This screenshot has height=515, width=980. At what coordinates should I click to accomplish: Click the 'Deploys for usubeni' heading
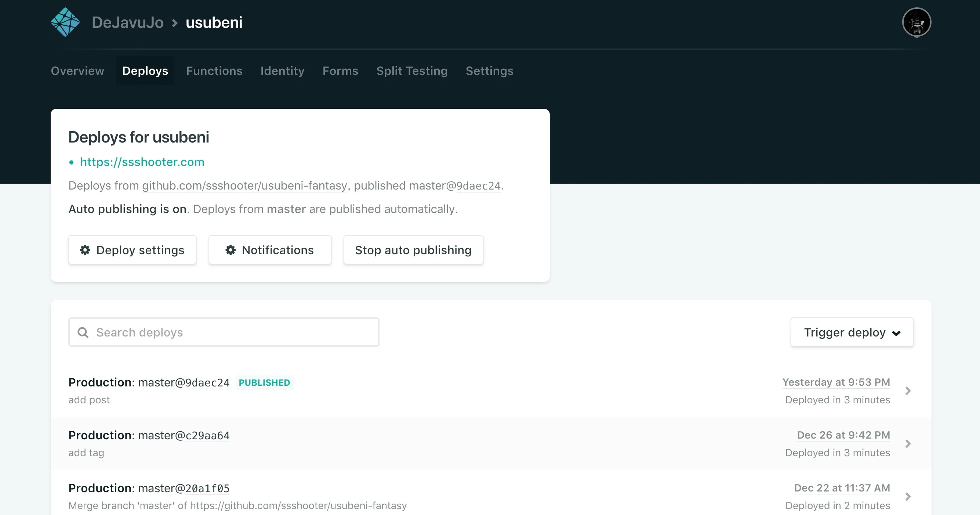tap(138, 137)
